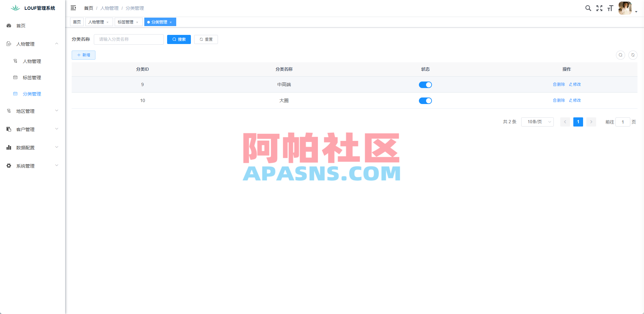Select page 1 in pagination
The height and width of the screenshot is (314, 644).
(578, 122)
